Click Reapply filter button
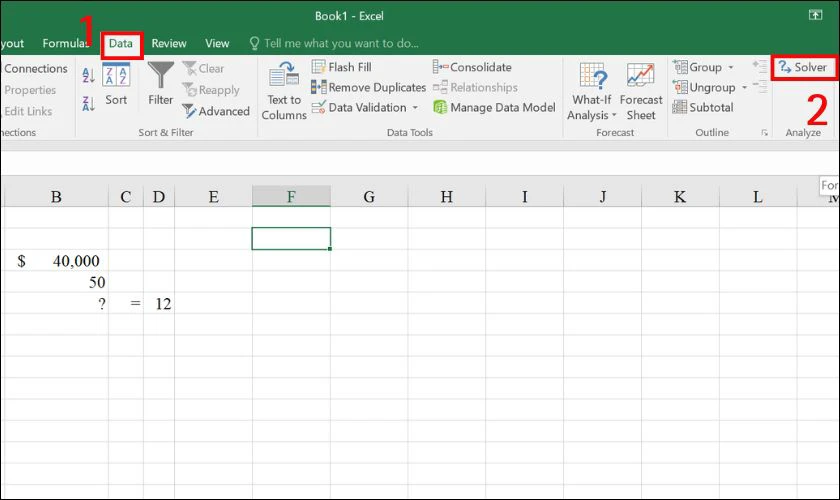This screenshot has height=500, width=840. point(211,89)
